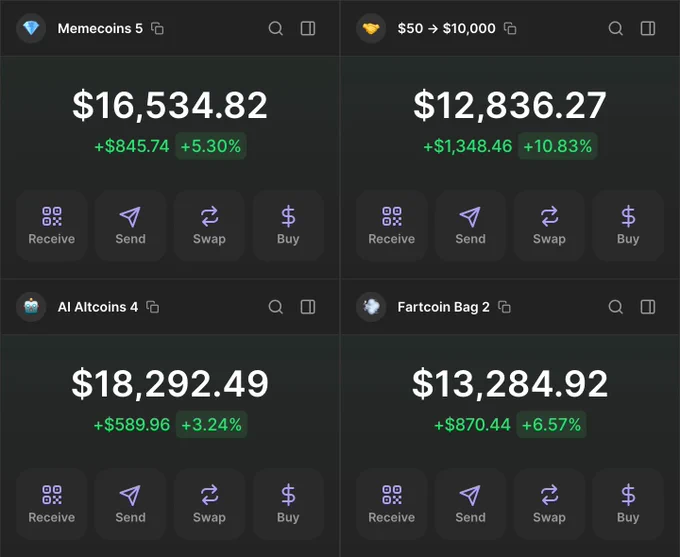This screenshot has width=680, height=557.
Task: Click the $13,284.92 balance
Action: point(510,384)
